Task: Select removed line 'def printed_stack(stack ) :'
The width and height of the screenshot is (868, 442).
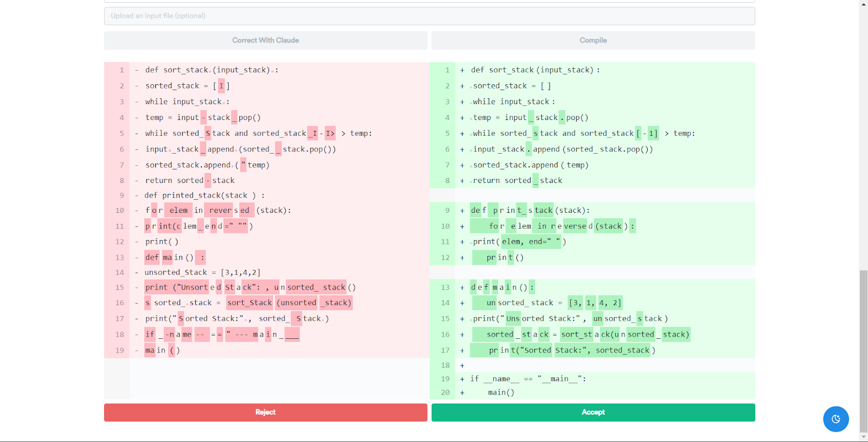Action: [205, 195]
